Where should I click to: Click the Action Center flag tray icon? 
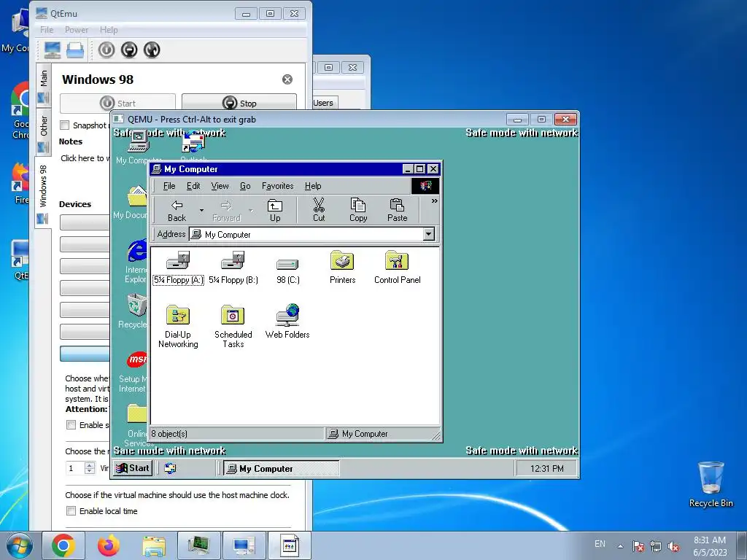click(x=638, y=546)
